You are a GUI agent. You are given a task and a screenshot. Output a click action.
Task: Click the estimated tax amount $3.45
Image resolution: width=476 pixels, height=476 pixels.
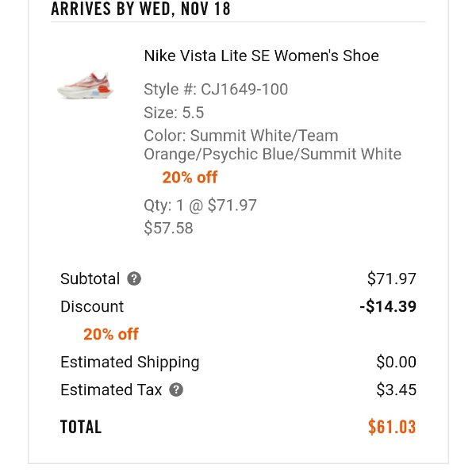(x=396, y=390)
